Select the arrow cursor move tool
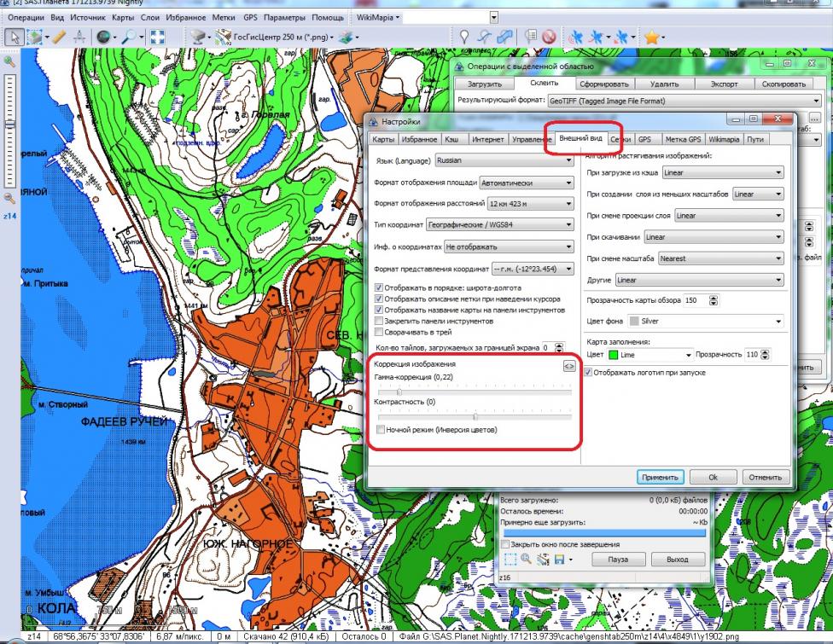Screen dimensions: 833x644 click(15, 37)
